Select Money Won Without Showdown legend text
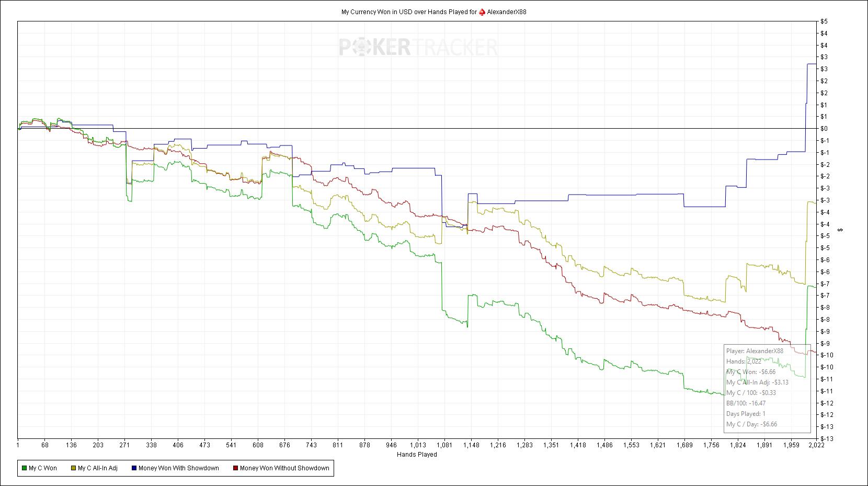 click(x=284, y=468)
